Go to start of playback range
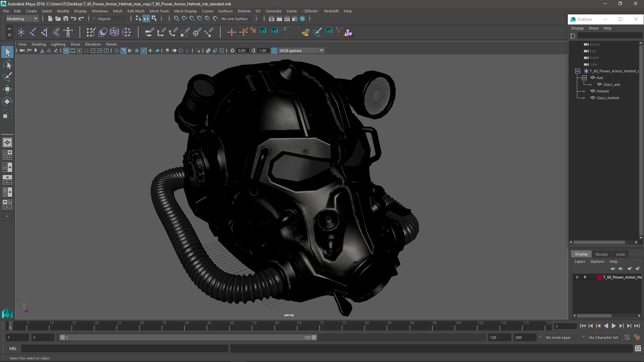This screenshot has height=362, width=644. [x=583, y=326]
